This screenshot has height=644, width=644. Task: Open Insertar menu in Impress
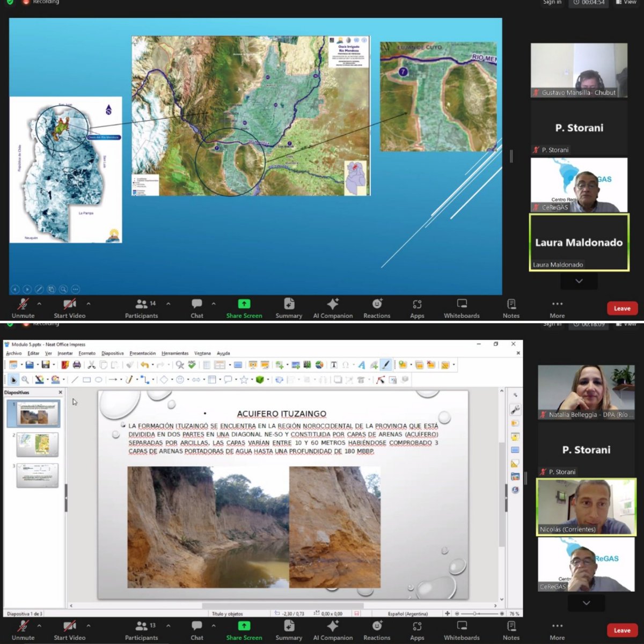[x=65, y=353]
